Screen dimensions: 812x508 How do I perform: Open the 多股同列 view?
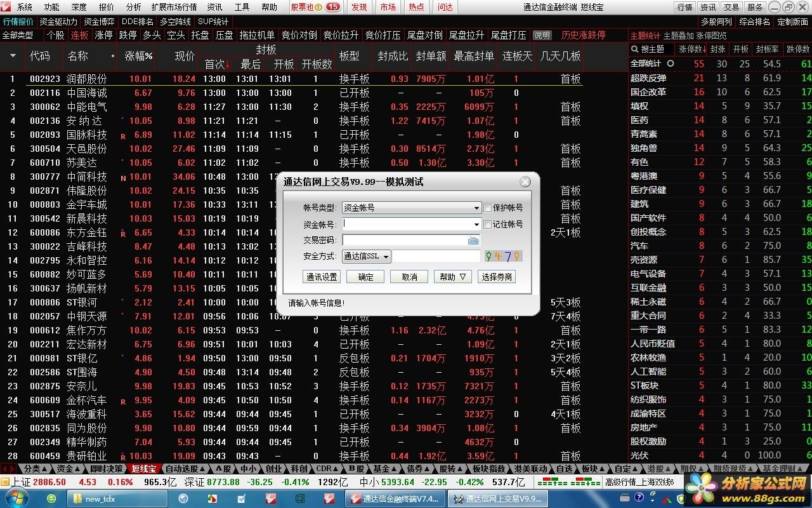[x=717, y=22]
